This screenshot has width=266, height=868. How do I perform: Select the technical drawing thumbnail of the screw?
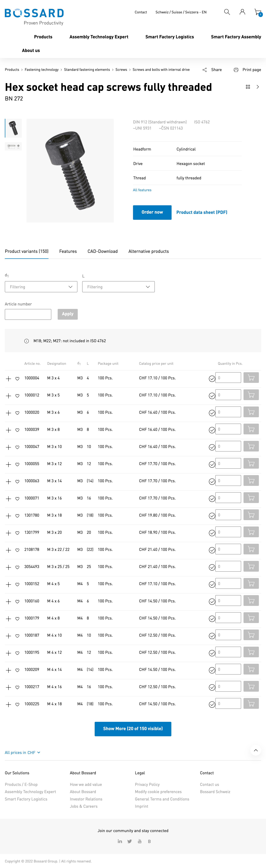tap(13, 146)
